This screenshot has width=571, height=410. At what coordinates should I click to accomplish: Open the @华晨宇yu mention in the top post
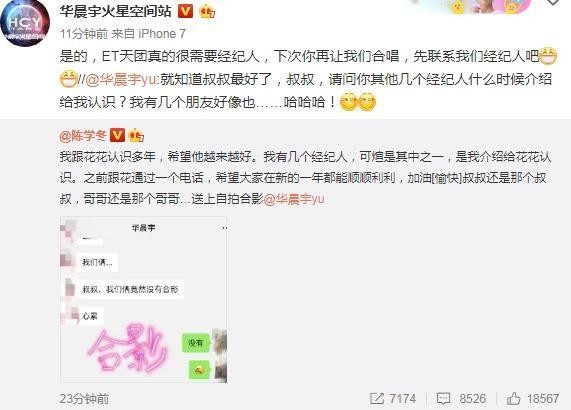click(122, 79)
